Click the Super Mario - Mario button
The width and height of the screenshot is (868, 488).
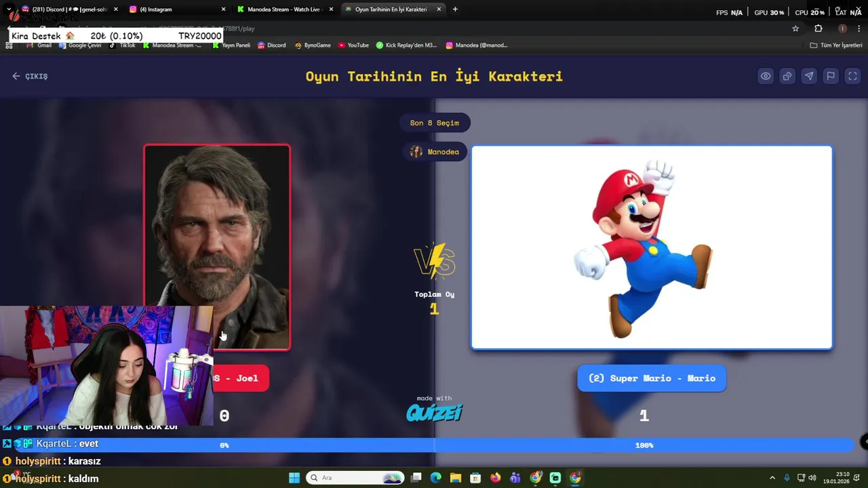pyautogui.click(x=652, y=378)
